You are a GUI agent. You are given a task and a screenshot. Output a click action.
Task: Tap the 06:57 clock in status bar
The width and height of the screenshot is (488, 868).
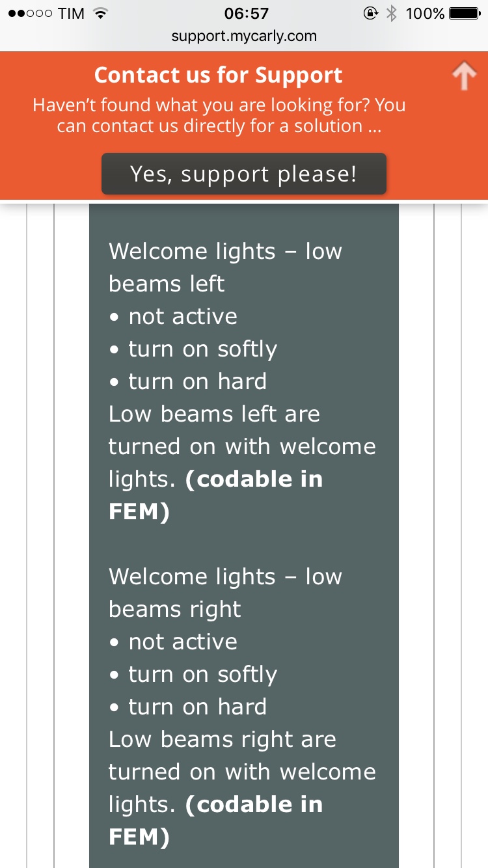tap(246, 14)
